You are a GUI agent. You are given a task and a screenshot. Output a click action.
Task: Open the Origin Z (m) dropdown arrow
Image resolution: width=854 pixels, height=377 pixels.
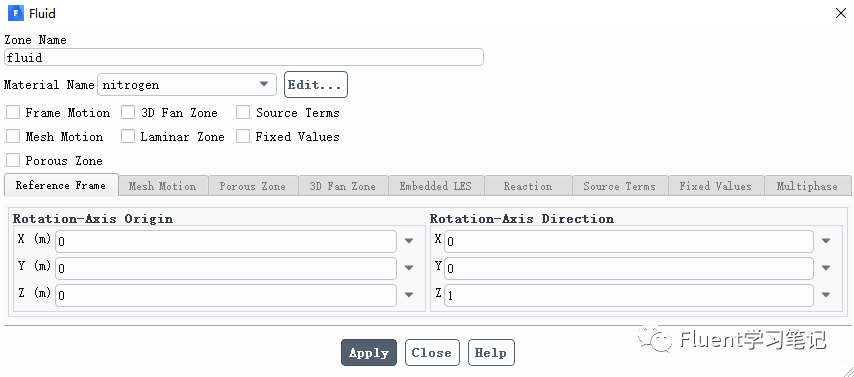(409, 295)
